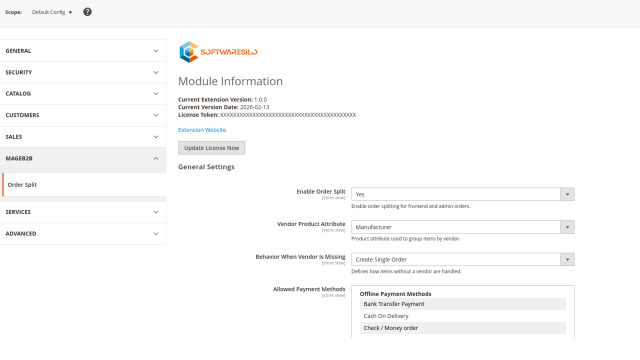
Task: Expand the Security configuration section
Action: coord(83,72)
